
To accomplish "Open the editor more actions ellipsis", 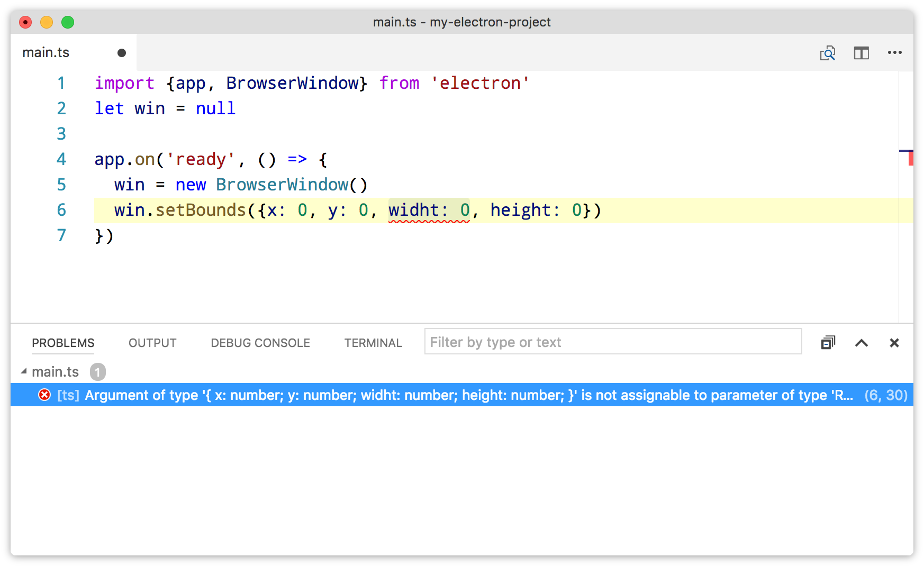I will tap(894, 52).
